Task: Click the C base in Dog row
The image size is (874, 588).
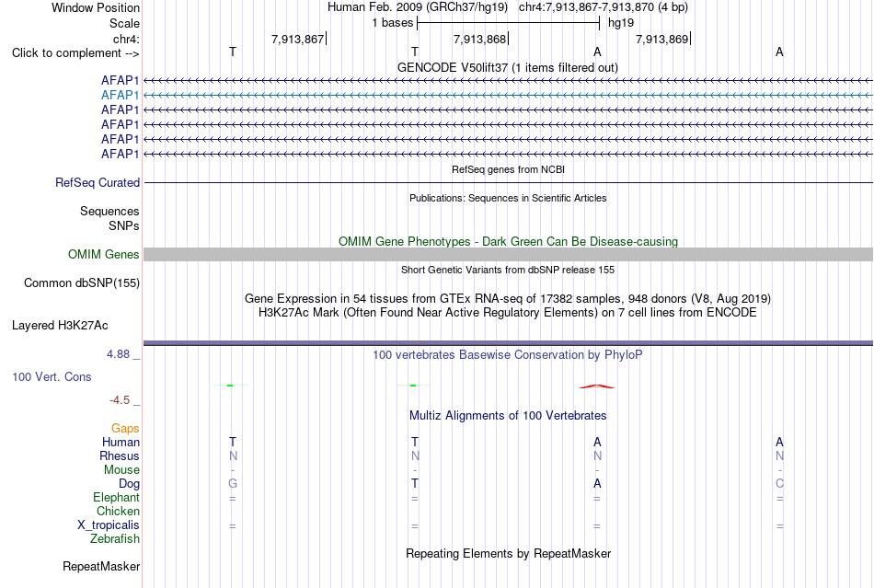Action: tap(779, 484)
